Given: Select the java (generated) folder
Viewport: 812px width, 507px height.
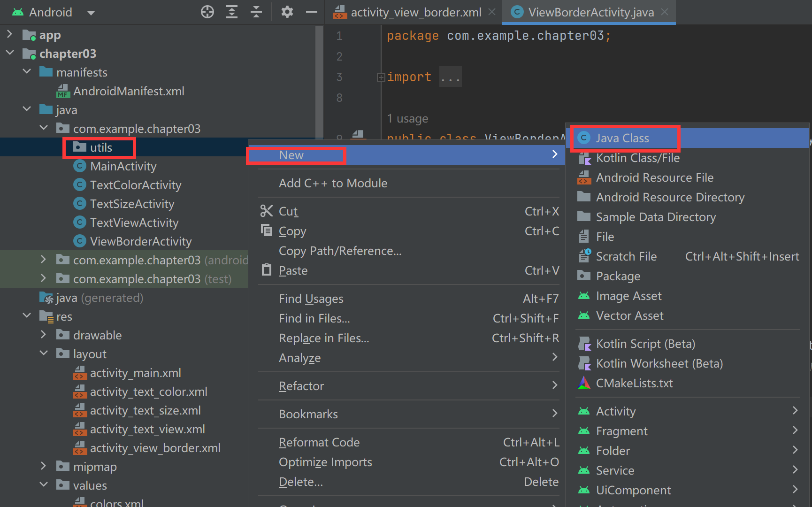Looking at the screenshot, I should [92, 298].
